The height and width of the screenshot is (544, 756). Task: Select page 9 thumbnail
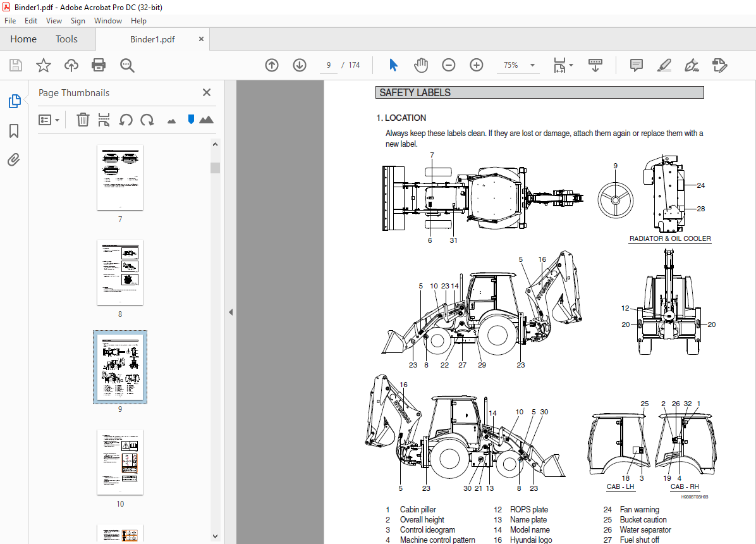[x=120, y=368]
